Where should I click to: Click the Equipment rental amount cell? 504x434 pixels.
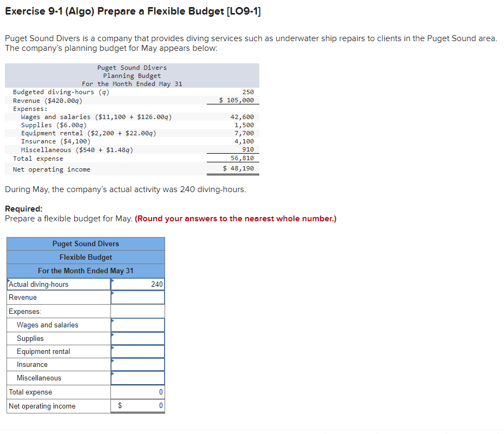coord(138,351)
